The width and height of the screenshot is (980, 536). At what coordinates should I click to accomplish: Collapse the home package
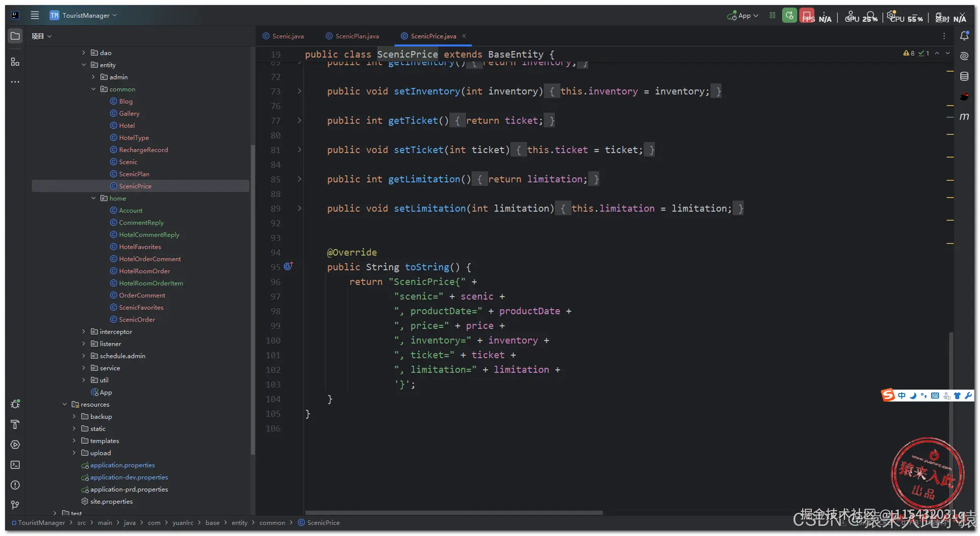[93, 198]
